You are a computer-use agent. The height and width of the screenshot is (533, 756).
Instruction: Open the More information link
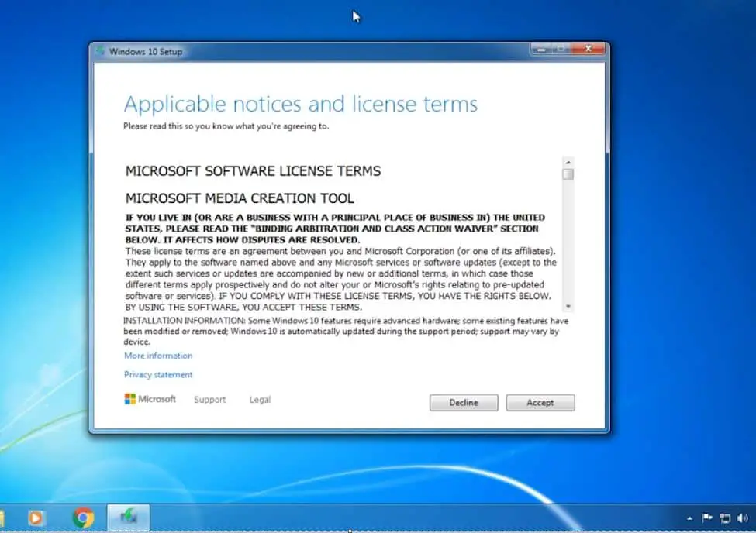(158, 356)
